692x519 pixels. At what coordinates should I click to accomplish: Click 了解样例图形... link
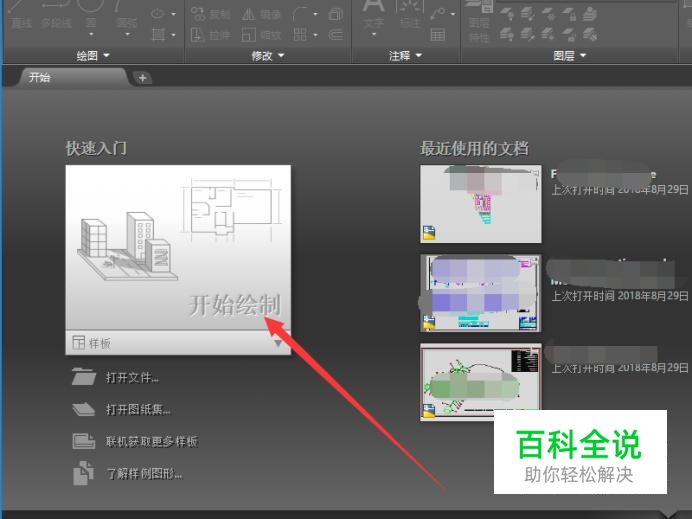tap(128, 474)
